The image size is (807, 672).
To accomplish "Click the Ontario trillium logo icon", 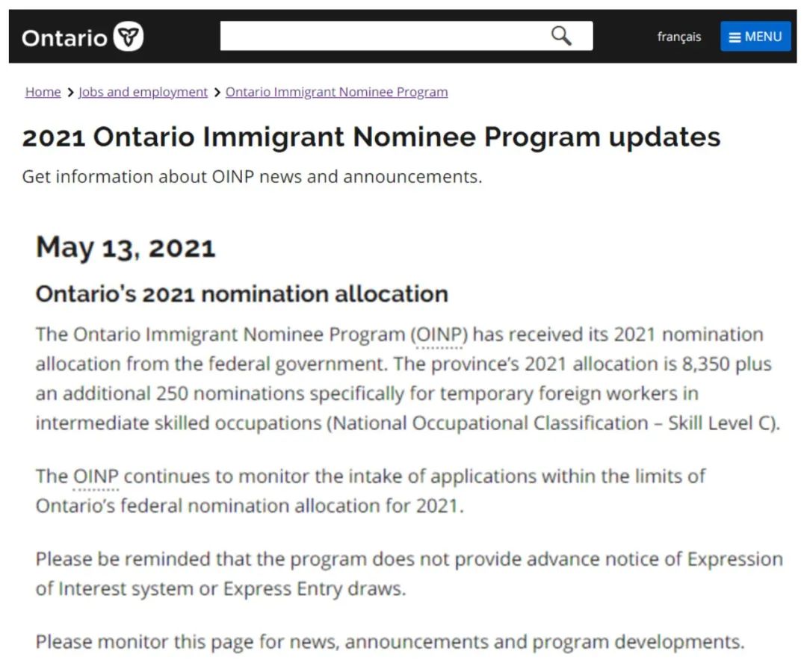I will click(129, 37).
